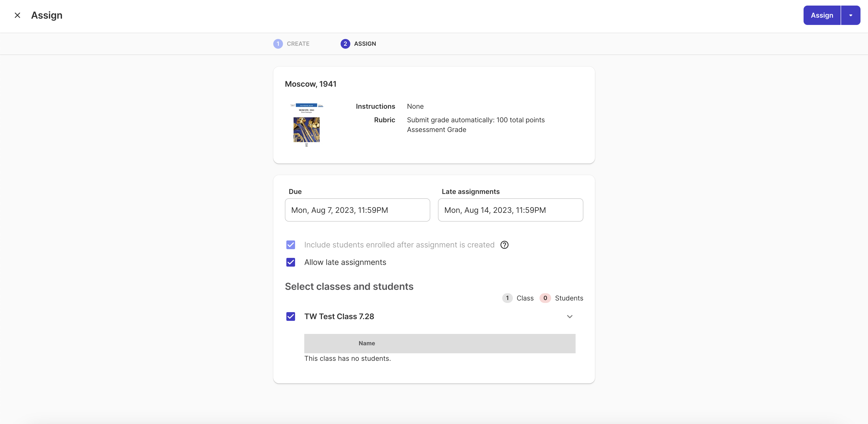
Task: Toggle Include students enrolled after assignment checkbox
Action: [x=290, y=245]
